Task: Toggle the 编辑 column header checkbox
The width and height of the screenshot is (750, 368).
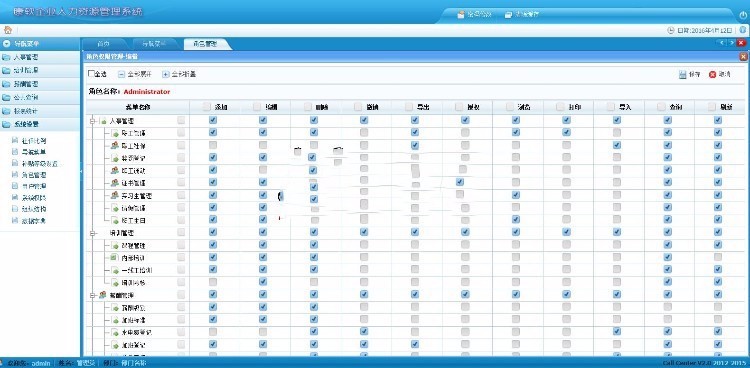Action: [x=257, y=107]
